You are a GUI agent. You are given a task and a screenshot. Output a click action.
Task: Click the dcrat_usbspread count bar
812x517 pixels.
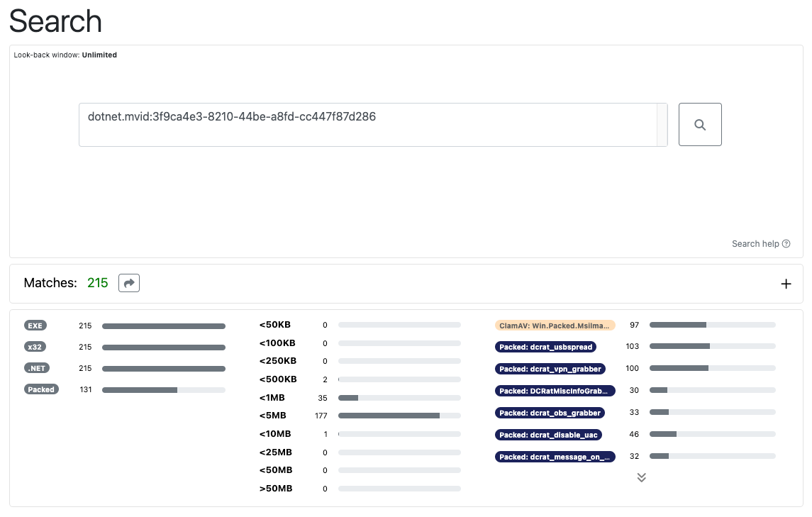(713, 346)
